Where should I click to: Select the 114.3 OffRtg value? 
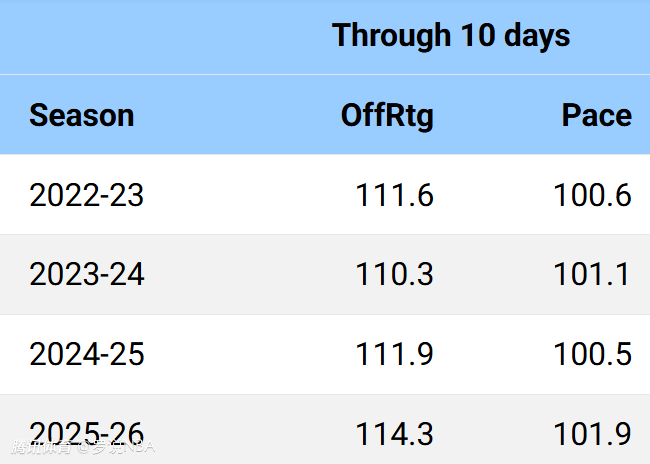pyautogui.click(x=394, y=434)
